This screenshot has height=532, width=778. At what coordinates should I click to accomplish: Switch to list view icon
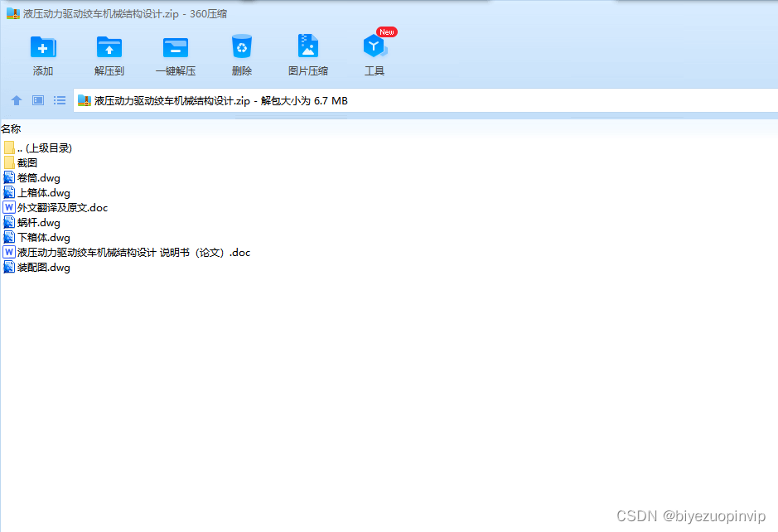(60, 101)
